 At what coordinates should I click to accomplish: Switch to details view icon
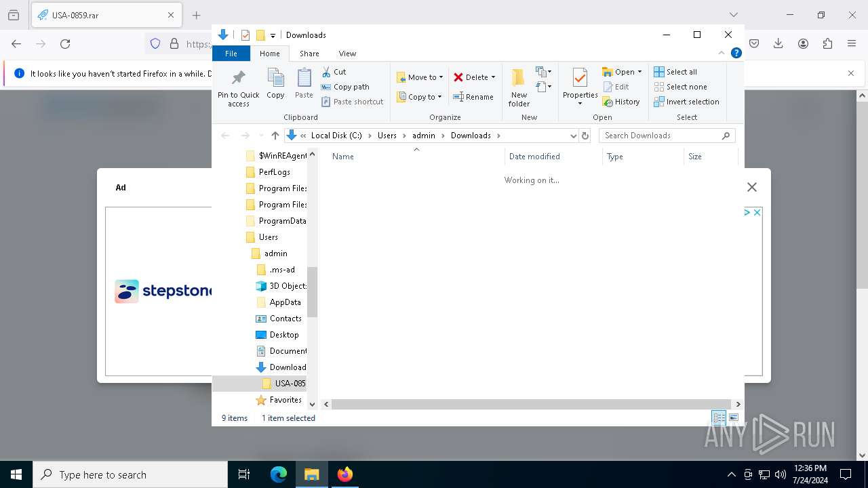pyautogui.click(x=719, y=418)
